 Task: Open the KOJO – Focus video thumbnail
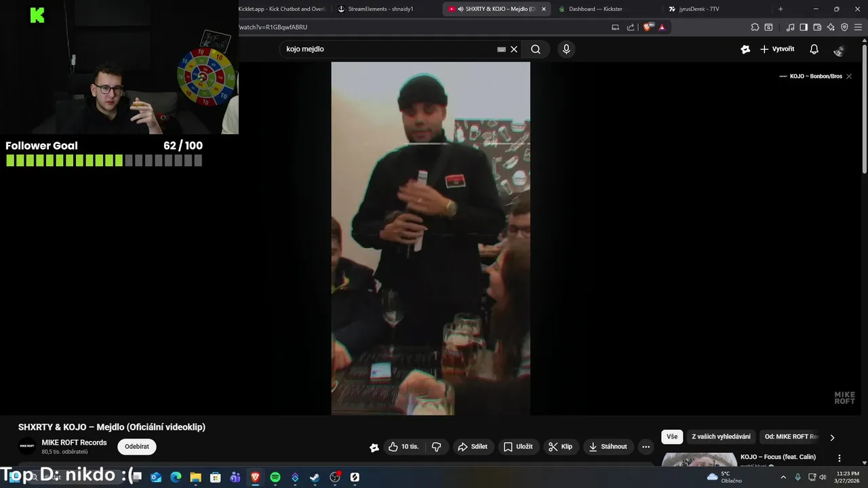tap(699, 460)
